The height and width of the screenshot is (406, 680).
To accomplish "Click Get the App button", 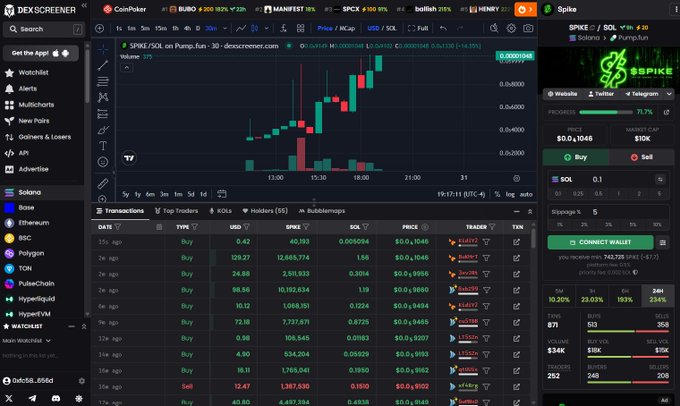I will tap(41, 53).
